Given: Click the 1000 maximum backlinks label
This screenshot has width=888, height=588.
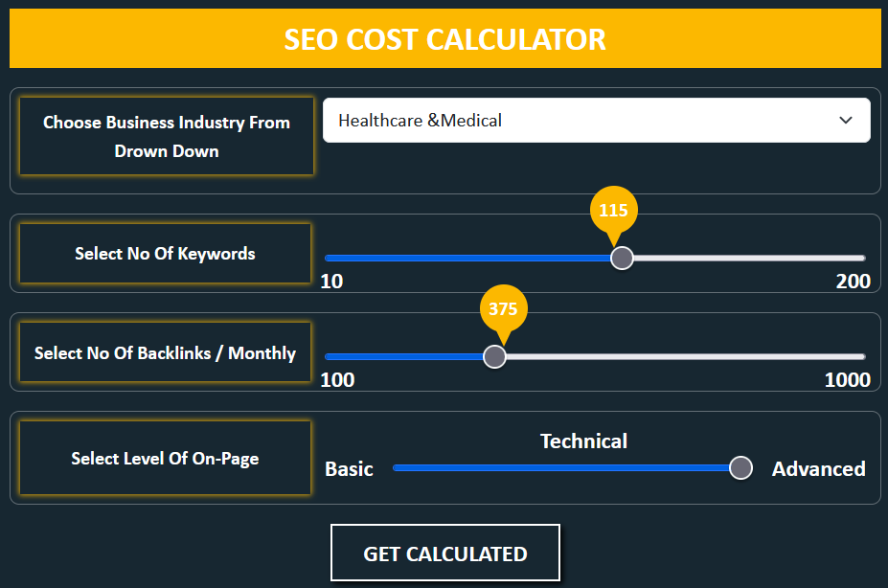Looking at the screenshot, I should 847,380.
